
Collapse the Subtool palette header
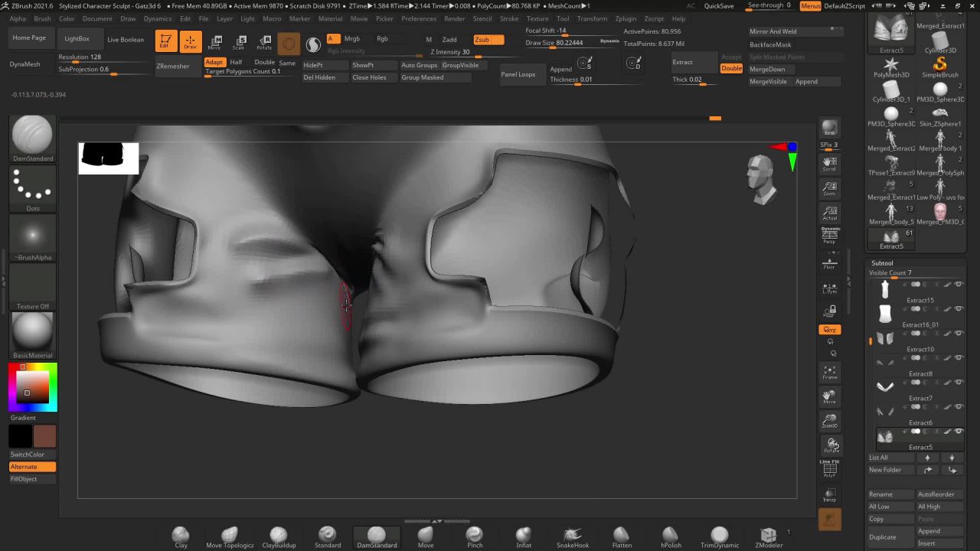tap(882, 263)
